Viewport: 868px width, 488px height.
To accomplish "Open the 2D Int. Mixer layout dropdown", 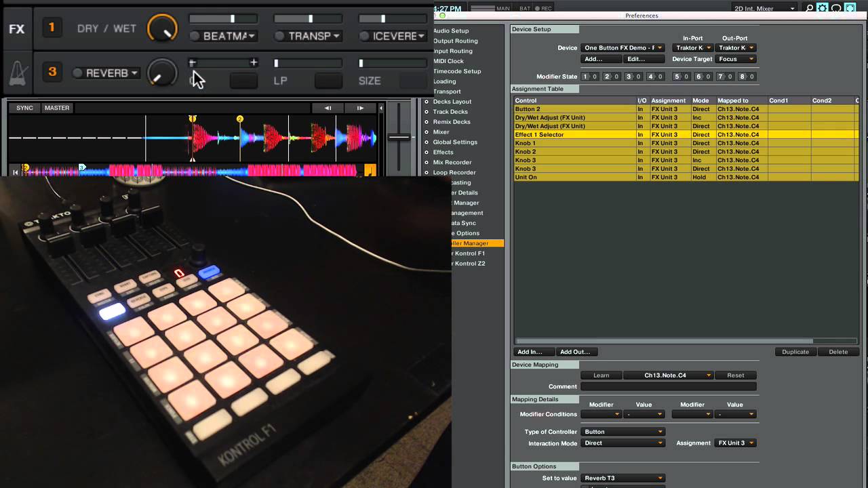I will tap(764, 8).
